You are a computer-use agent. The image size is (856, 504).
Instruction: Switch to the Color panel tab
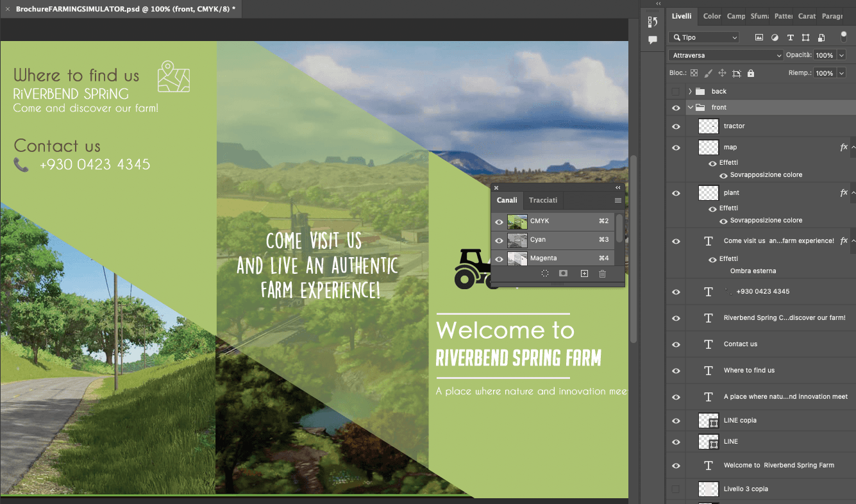pyautogui.click(x=712, y=16)
